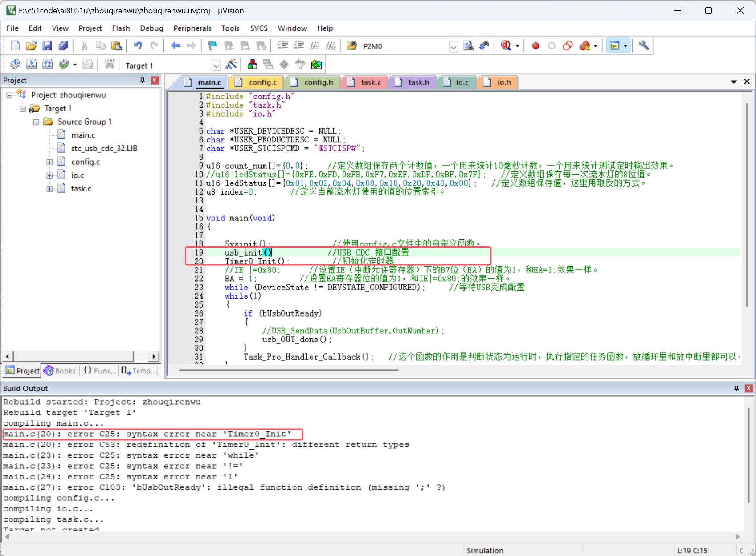Paste from clipboard in toolbar
Viewport: 756px width, 556px height.
[117, 46]
